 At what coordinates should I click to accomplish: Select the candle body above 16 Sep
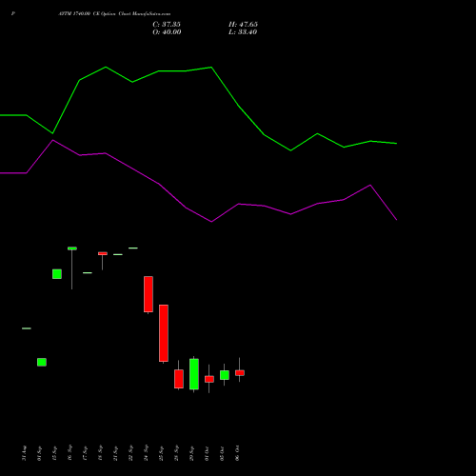[72, 248]
